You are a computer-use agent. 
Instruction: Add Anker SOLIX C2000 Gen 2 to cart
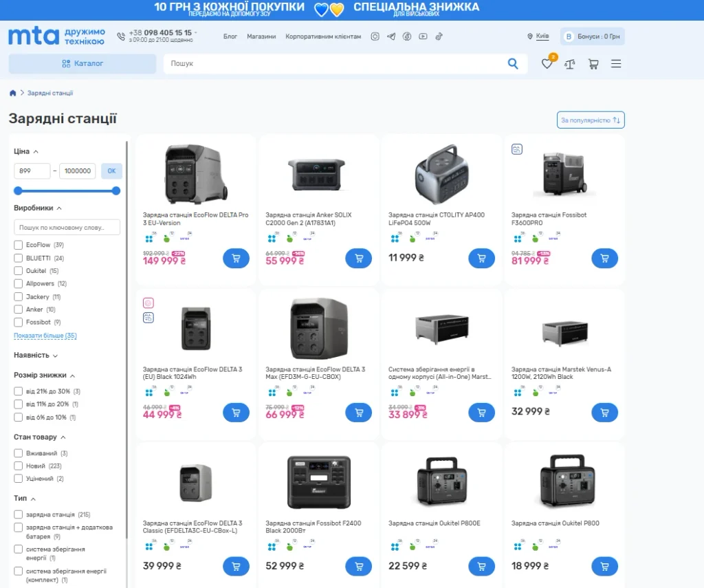click(359, 259)
